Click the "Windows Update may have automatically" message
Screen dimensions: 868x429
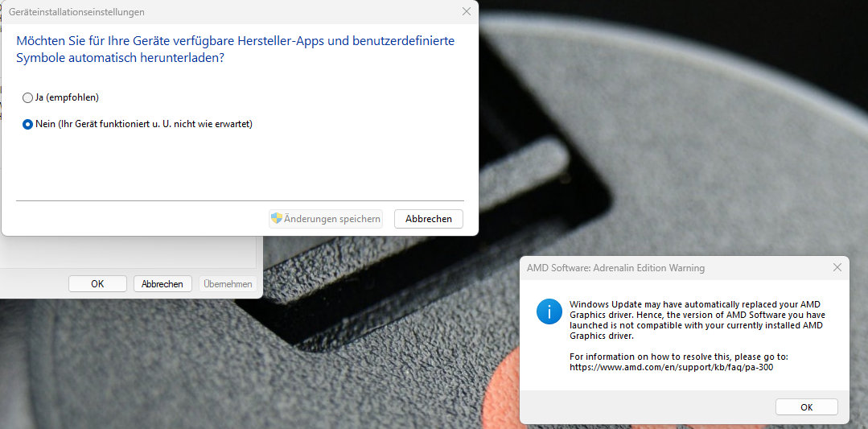(x=697, y=320)
